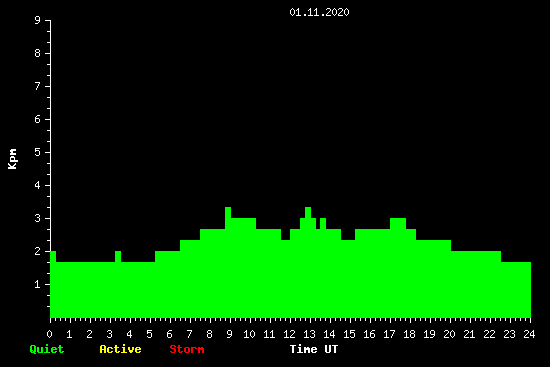Click the number 5 on the Kp axis
This screenshot has height=367, width=550.
(x=38, y=152)
